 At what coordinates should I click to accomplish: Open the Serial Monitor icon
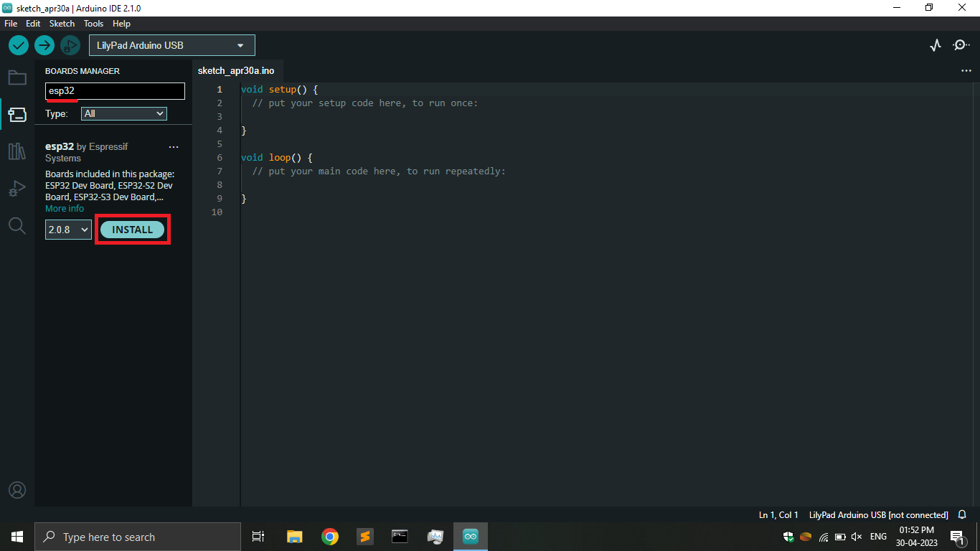click(961, 44)
